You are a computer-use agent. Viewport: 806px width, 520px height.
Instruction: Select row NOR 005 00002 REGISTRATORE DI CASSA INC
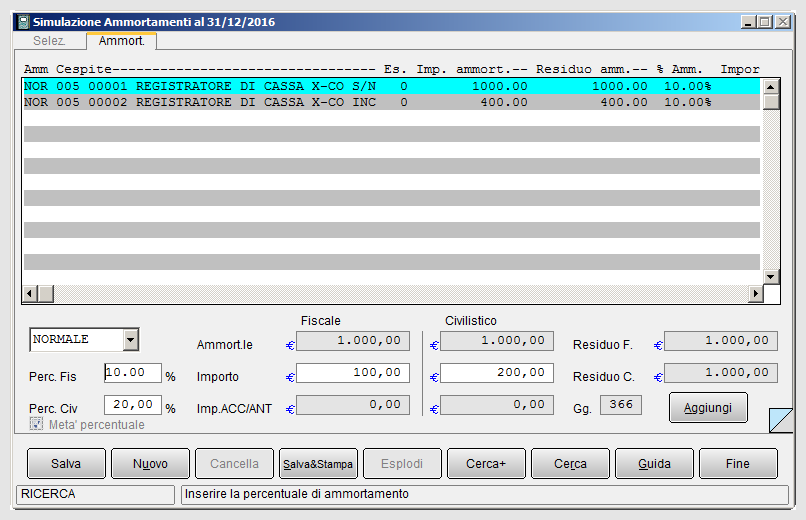(x=391, y=102)
